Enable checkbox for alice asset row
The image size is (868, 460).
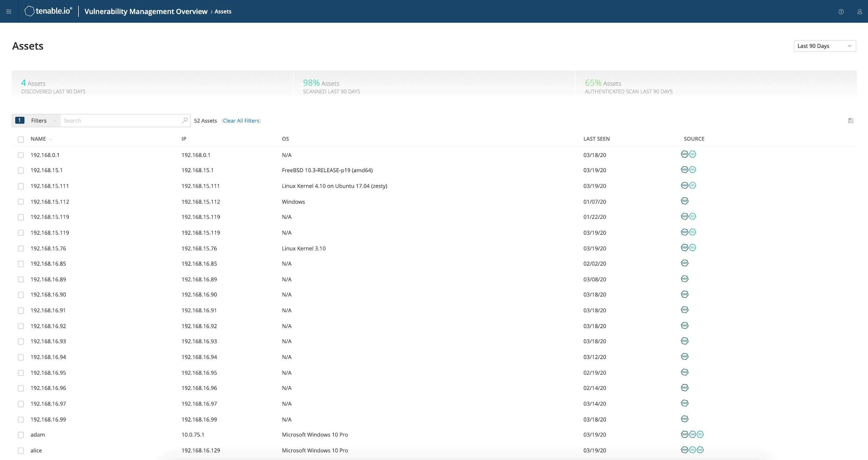pyautogui.click(x=19, y=450)
